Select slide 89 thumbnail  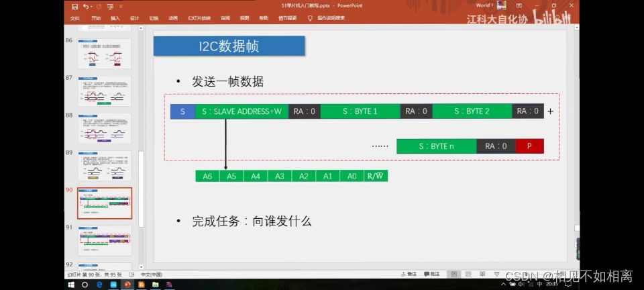105,166
